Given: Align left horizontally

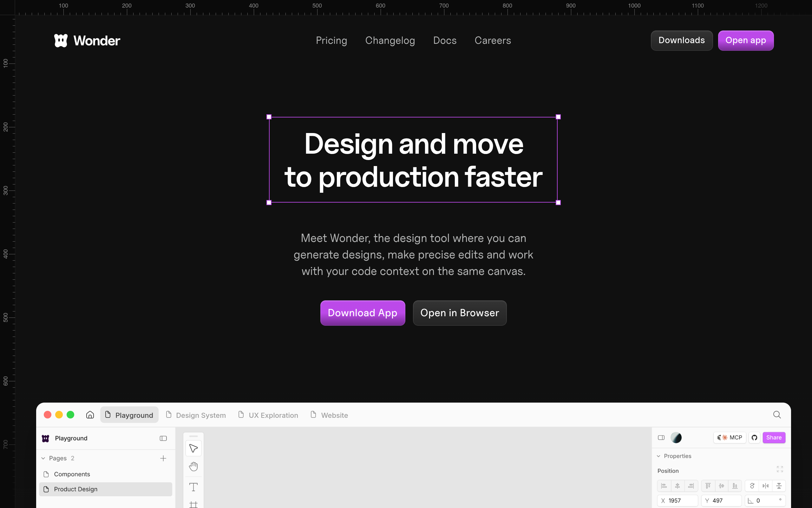Looking at the screenshot, I should point(664,485).
